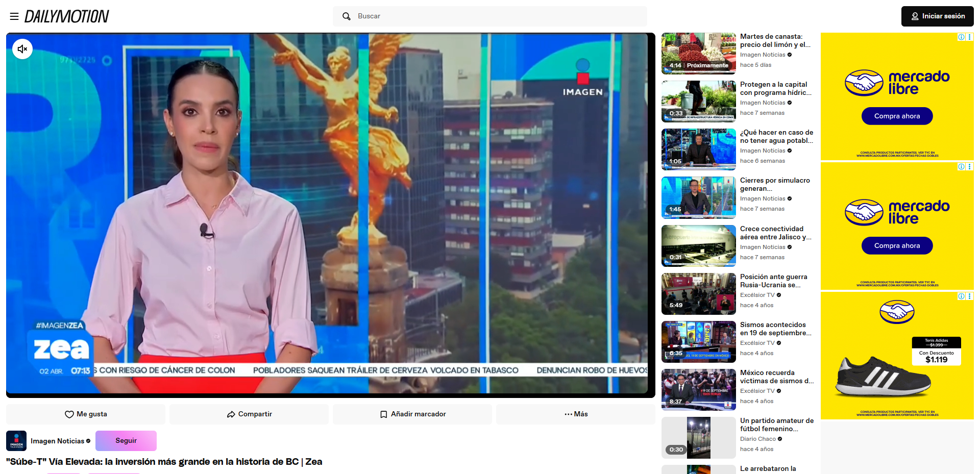Click the ad info icon on sneaker ad
980x474 pixels.
tap(961, 296)
